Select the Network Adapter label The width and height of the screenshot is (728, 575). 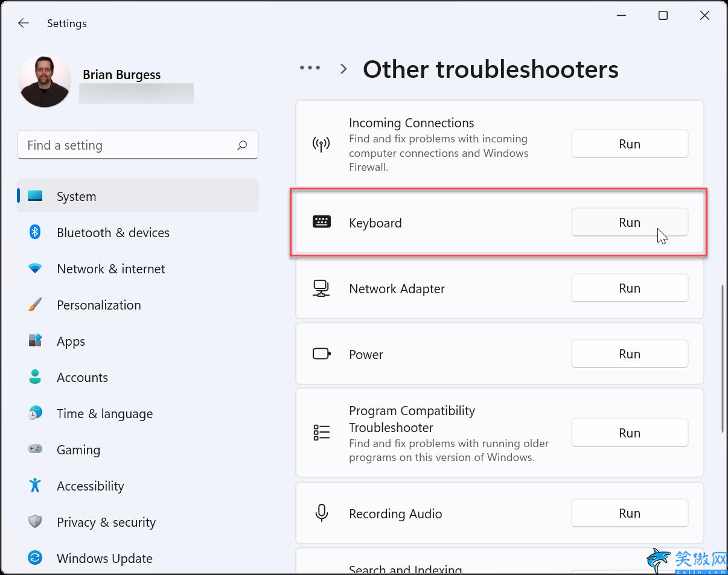(397, 289)
